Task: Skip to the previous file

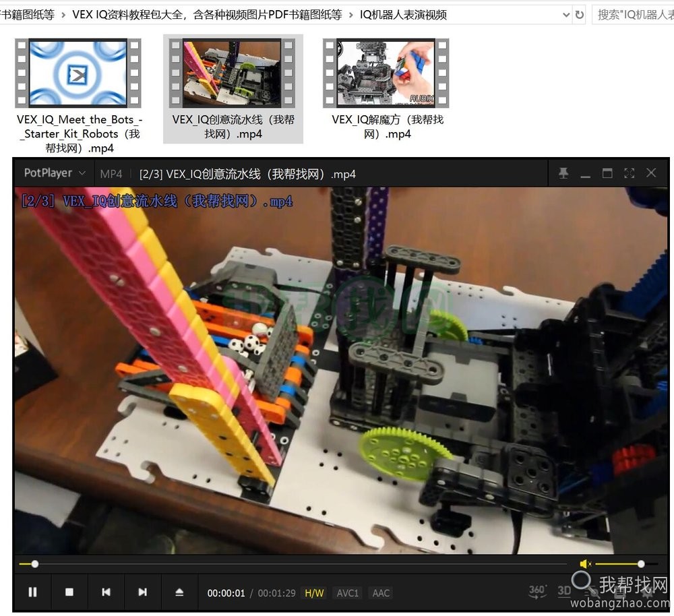Action: click(x=106, y=592)
